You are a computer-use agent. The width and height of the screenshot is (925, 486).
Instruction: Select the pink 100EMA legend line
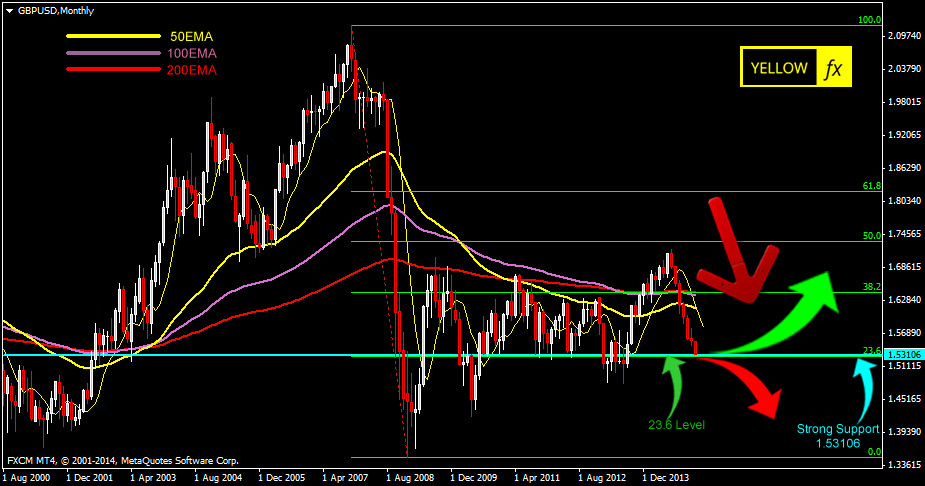[112, 53]
